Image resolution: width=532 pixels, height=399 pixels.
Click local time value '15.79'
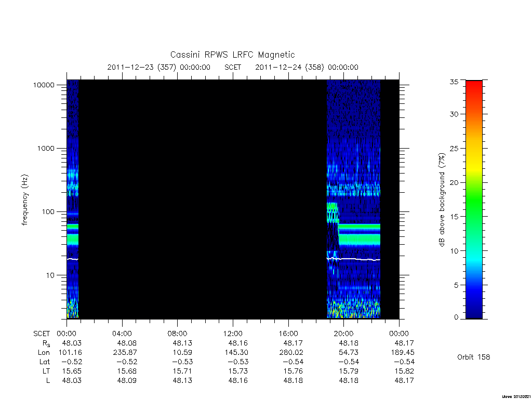[x=349, y=371]
